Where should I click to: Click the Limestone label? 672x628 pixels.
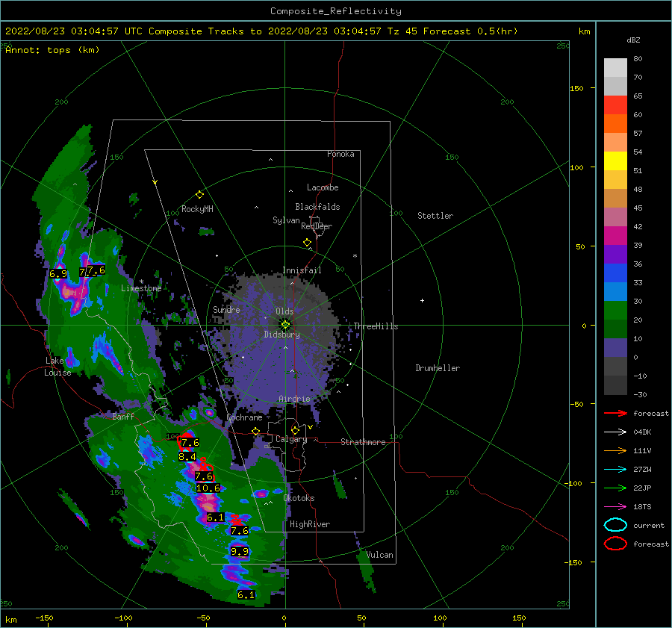click(x=141, y=288)
